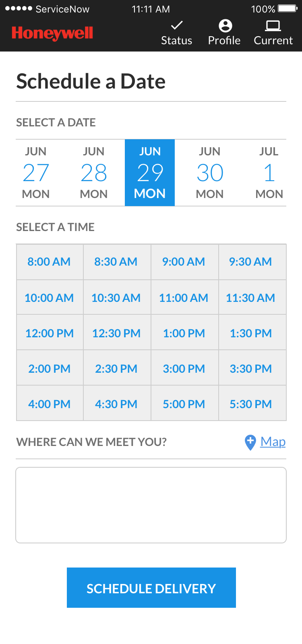The height and width of the screenshot is (644, 302).
Task: Open the Map link
Action: [273, 442]
